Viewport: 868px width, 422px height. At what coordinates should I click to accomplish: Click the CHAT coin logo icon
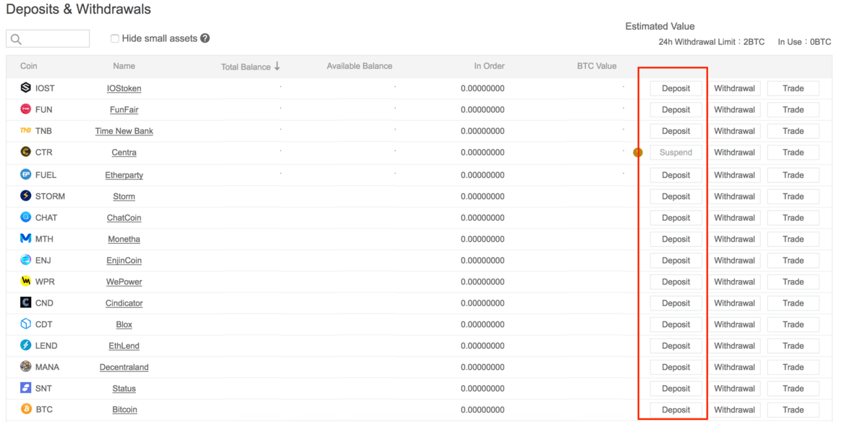point(26,217)
